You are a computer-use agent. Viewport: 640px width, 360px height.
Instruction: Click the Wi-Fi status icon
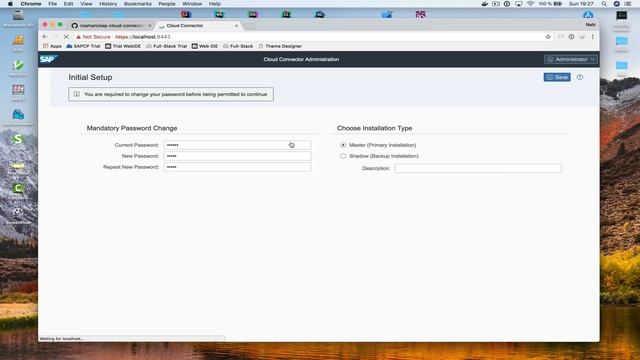pos(530,4)
